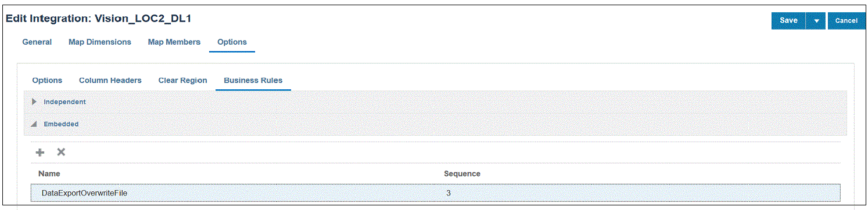Click the Sequence column header
Screen dimensions: 868x210
coord(462,173)
